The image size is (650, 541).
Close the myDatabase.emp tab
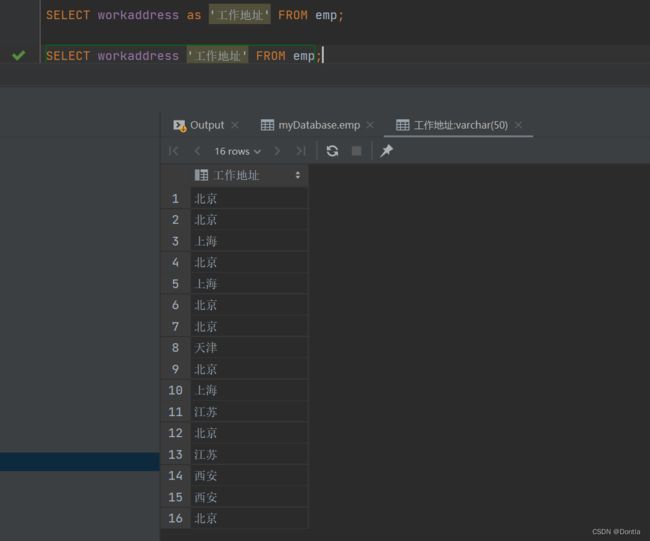click(x=370, y=125)
